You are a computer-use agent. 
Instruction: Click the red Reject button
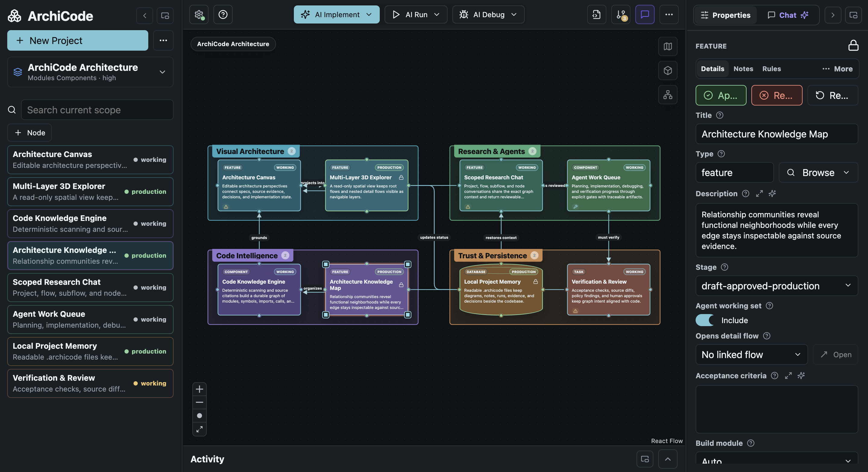[x=776, y=95]
